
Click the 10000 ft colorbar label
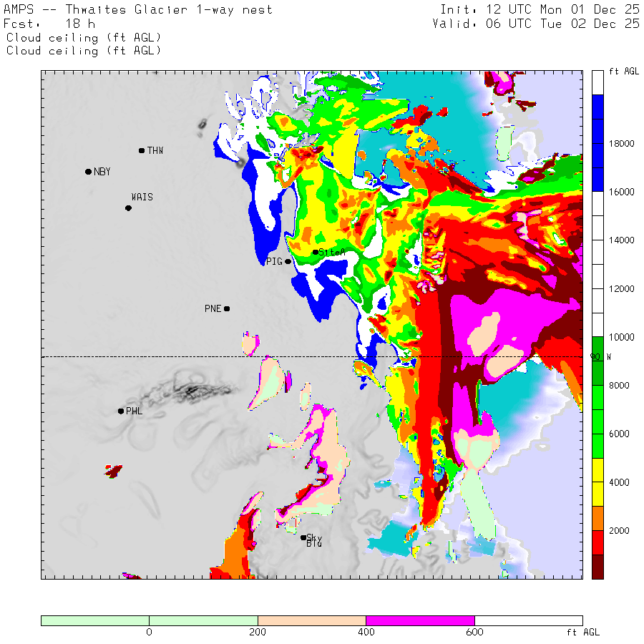click(x=621, y=337)
